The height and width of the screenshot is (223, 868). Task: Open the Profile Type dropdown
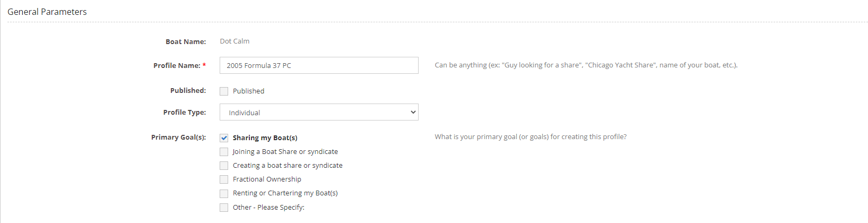click(x=319, y=113)
